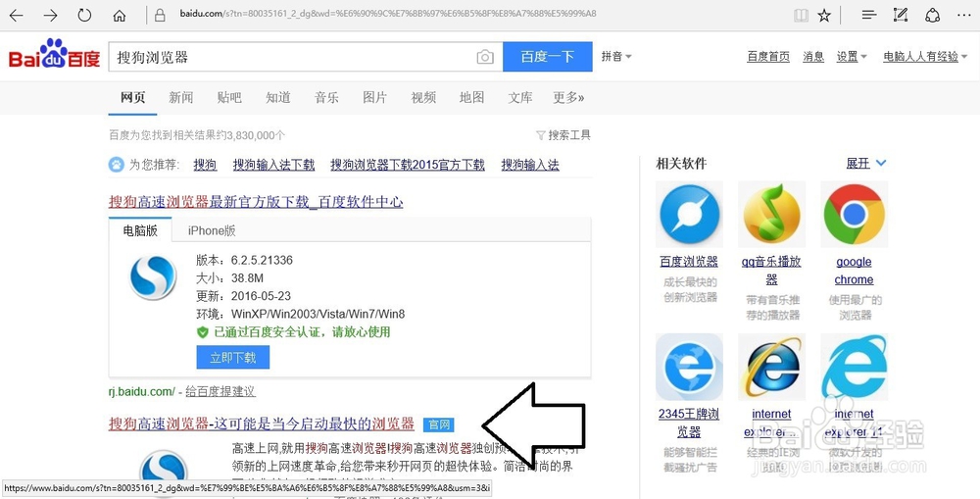The height and width of the screenshot is (499, 980).
Task: Reload the page with the refresh icon
Action: (x=84, y=15)
